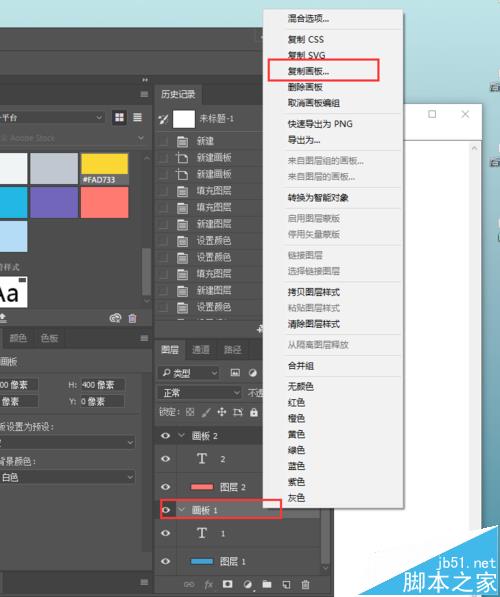Open the Properties panel flyout menu icon
Image resolution: width=500 pixels, height=597 pixels.
(x=144, y=338)
